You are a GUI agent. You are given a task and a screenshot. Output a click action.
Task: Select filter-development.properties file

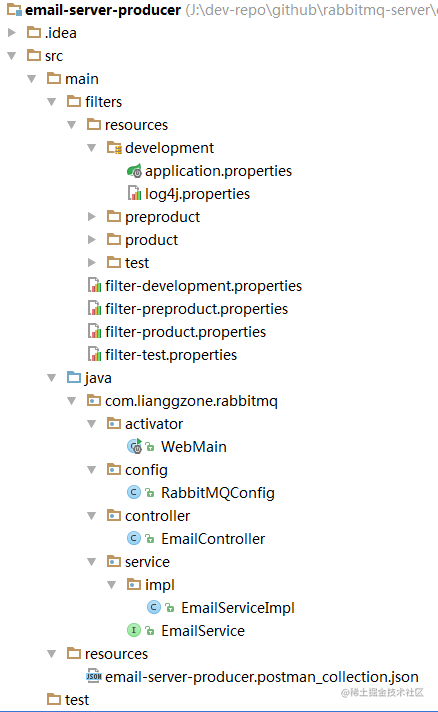click(203, 286)
